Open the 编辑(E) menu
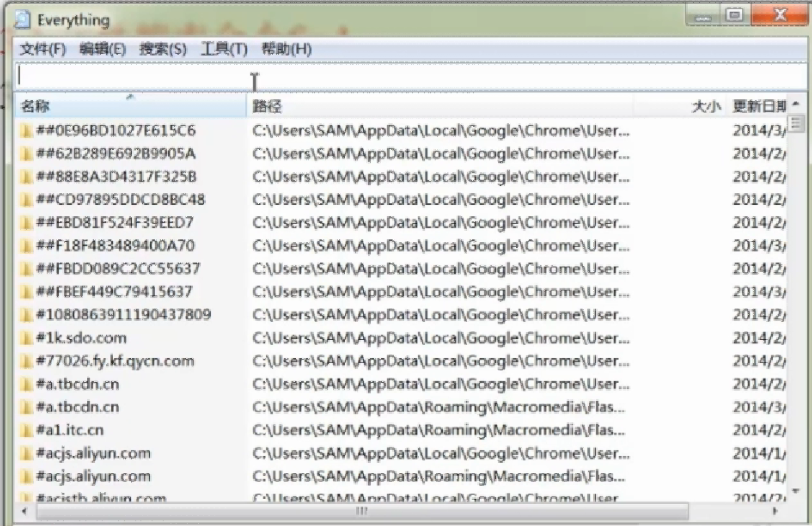 click(103, 49)
